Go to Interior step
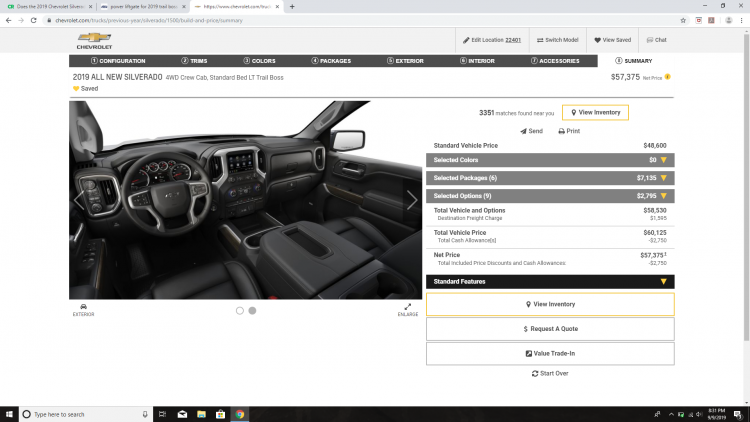 (477, 61)
